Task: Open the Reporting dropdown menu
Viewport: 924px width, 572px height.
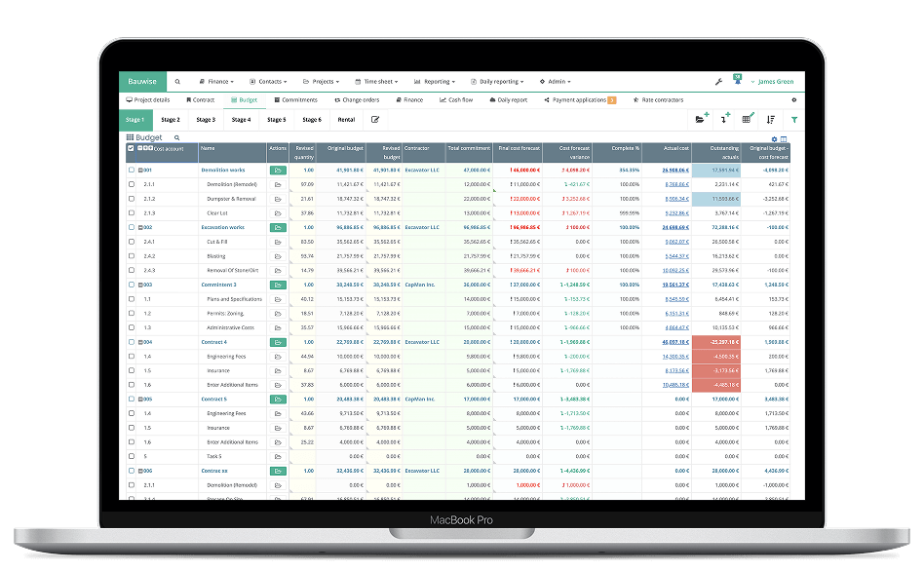Action: coord(435,81)
